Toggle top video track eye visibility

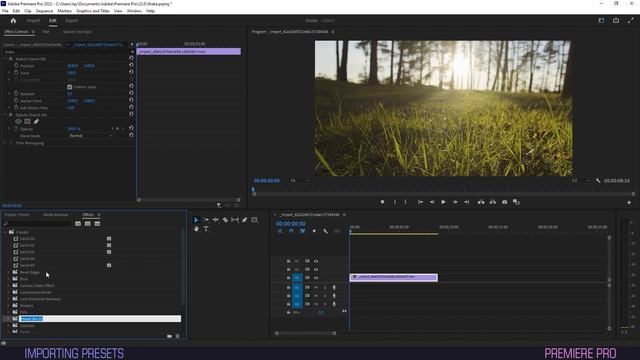pos(316,261)
